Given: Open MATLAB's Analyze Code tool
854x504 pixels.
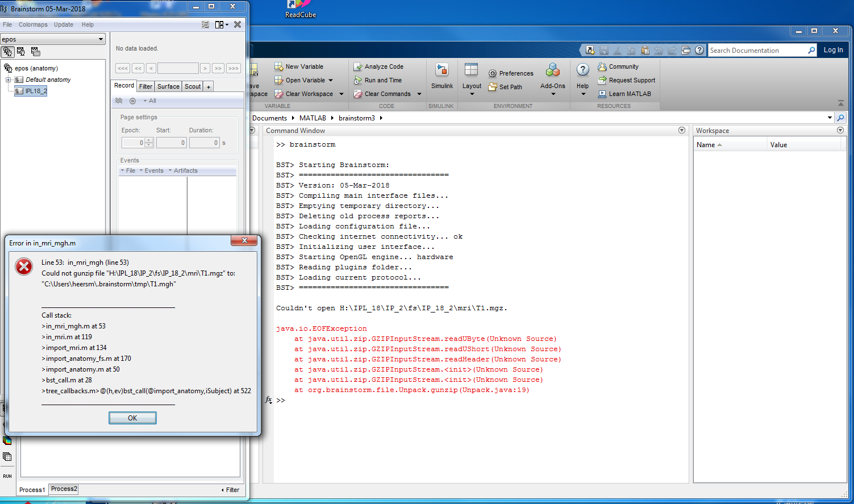Looking at the screenshot, I should (x=379, y=66).
